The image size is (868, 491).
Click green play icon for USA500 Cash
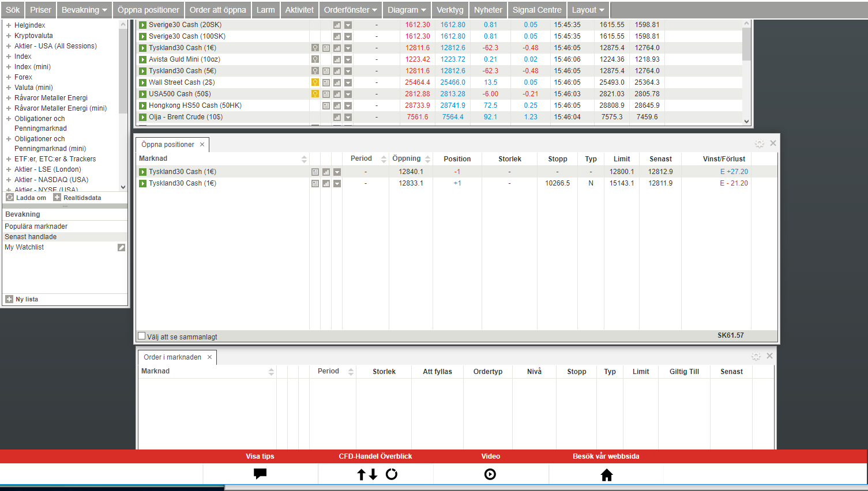click(142, 94)
